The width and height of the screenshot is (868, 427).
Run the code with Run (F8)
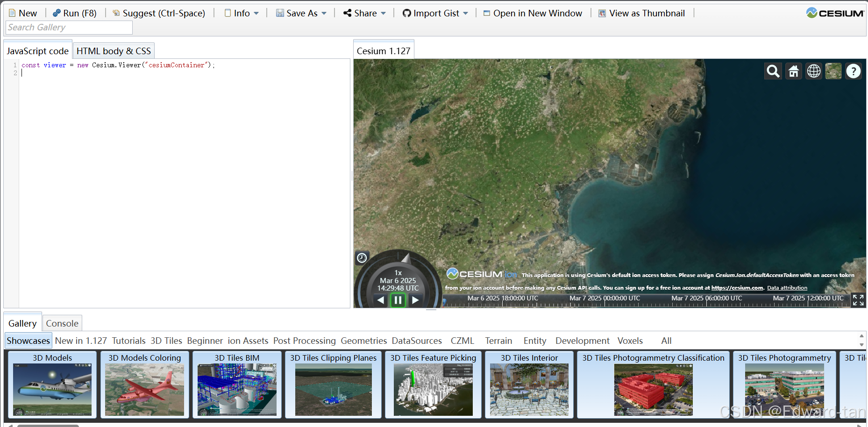tap(75, 13)
